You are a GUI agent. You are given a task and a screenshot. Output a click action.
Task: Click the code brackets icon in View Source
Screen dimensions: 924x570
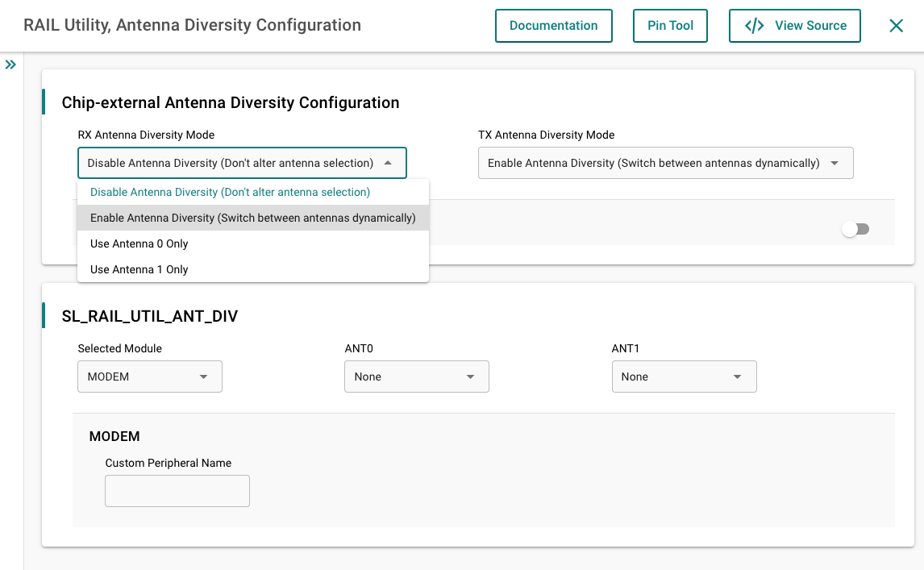[x=754, y=26]
